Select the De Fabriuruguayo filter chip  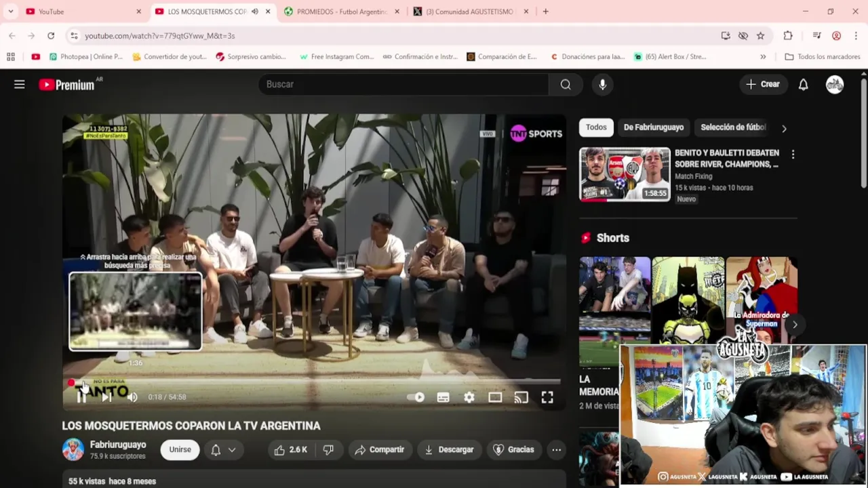point(654,127)
